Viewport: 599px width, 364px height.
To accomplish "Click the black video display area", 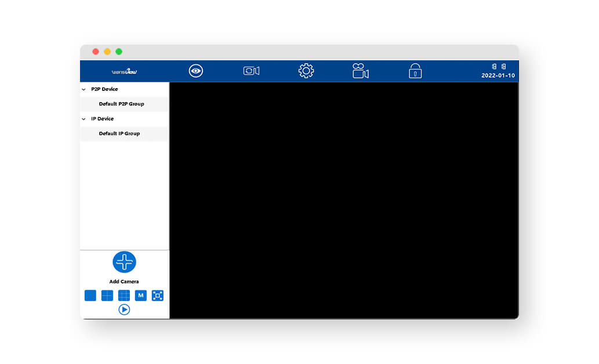I will tap(344, 200).
